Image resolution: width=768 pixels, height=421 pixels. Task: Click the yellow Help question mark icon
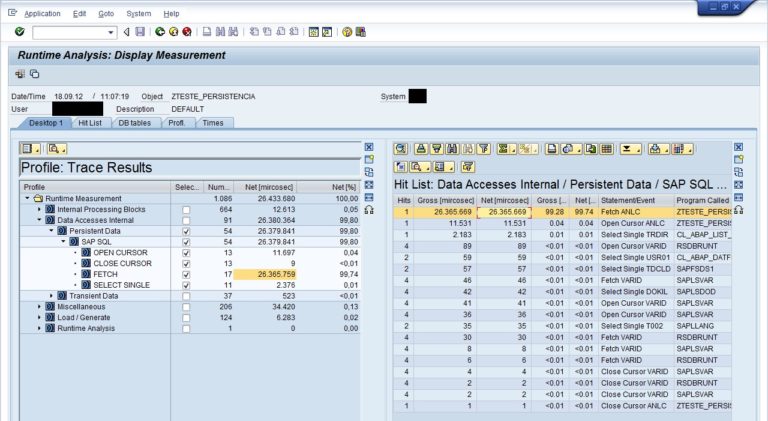pyautogui.click(x=347, y=32)
